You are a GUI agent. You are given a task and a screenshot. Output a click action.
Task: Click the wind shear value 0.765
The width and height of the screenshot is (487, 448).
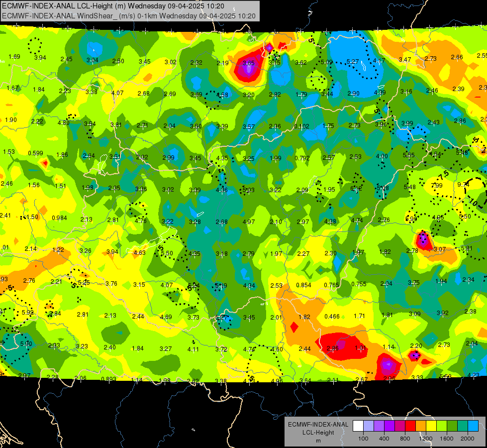click(x=331, y=285)
